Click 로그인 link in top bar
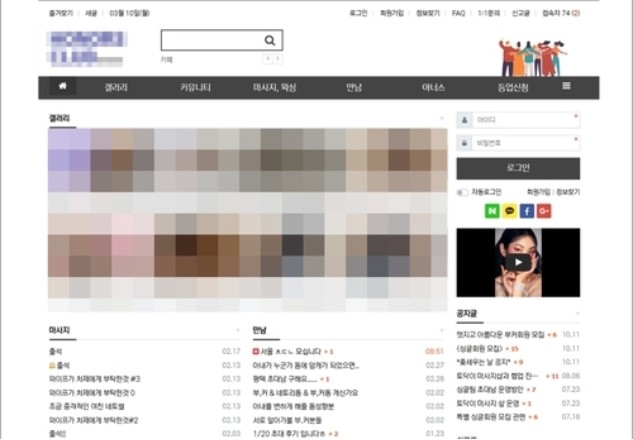Image resolution: width=633 pixels, height=440 pixels. [x=358, y=13]
